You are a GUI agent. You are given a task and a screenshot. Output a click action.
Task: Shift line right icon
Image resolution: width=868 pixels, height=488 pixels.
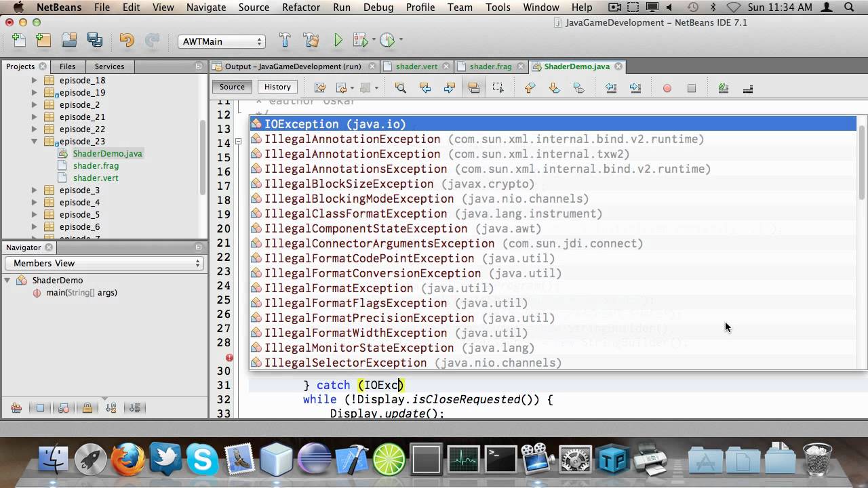click(635, 88)
